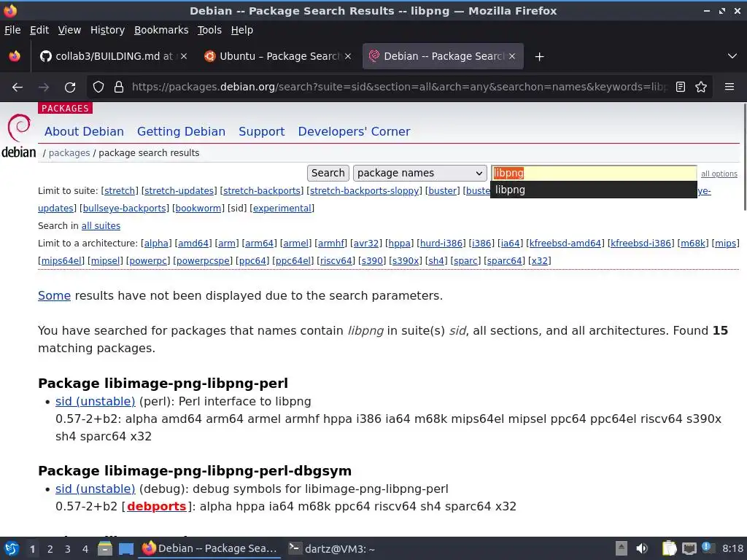
Task: Open the Firefox View pinned icon
Action: 15,56
